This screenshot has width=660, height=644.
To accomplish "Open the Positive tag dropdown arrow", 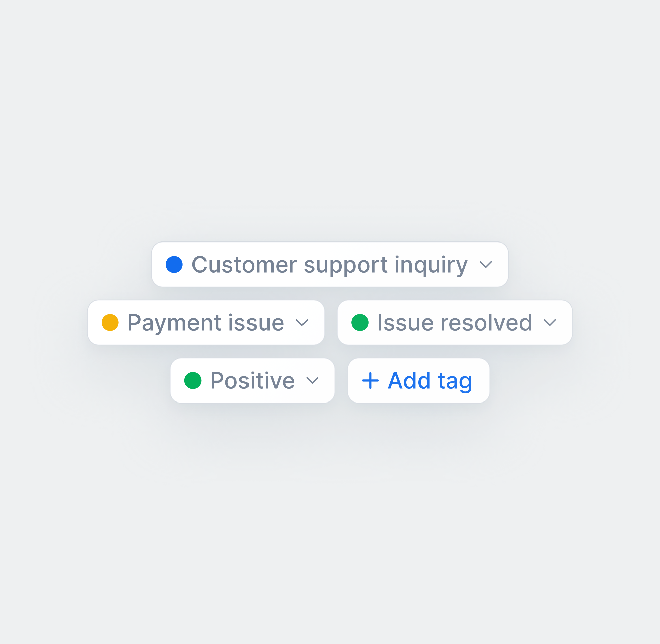I will point(312,380).
